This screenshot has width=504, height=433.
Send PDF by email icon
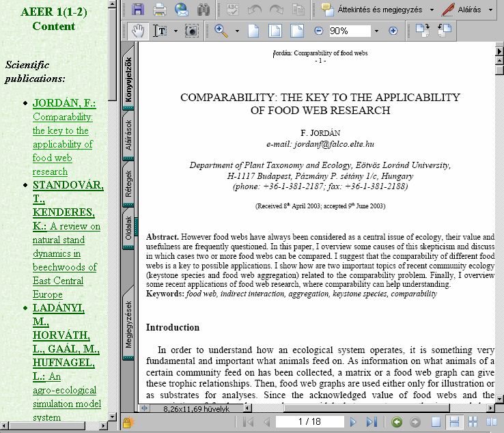coord(181,10)
